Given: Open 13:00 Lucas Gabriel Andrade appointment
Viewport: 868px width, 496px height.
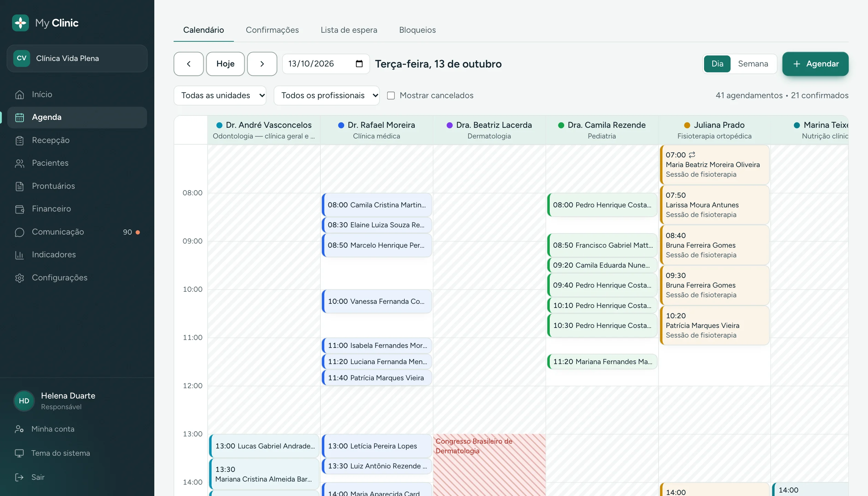Looking at the screenshot, I should 264,446.
